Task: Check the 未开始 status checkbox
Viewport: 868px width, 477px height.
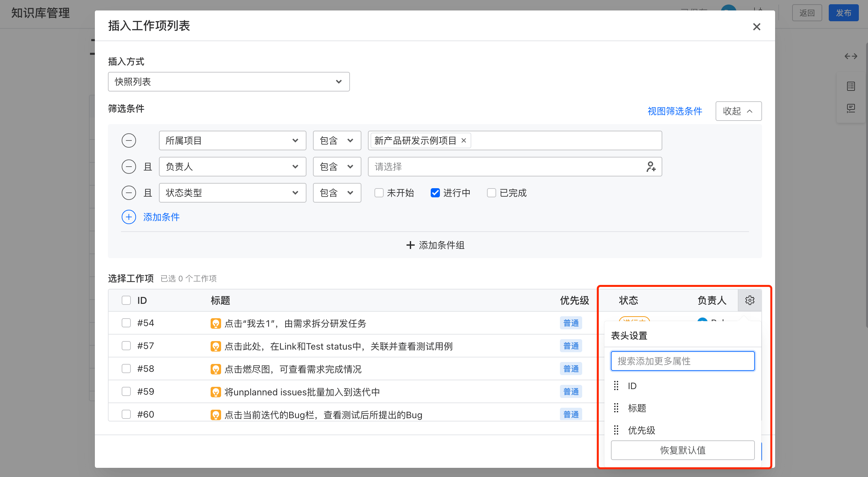Action: point(379,193)
